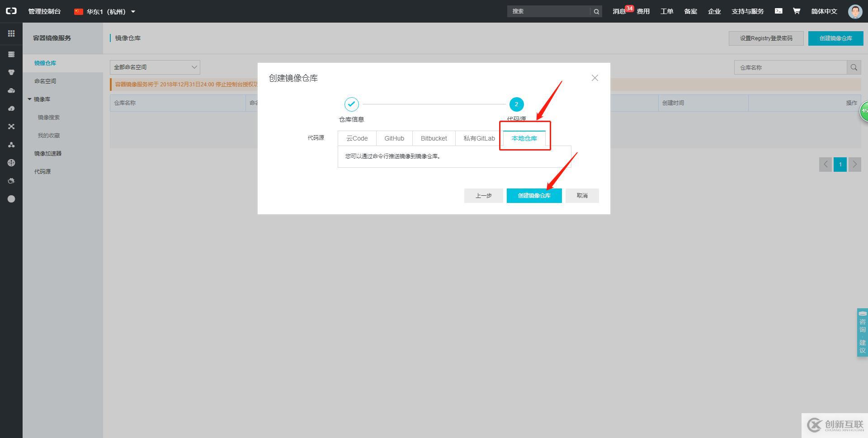Click 设置Registry登录密码 button
The image size is (868, 438).
(x=766, y=38)
